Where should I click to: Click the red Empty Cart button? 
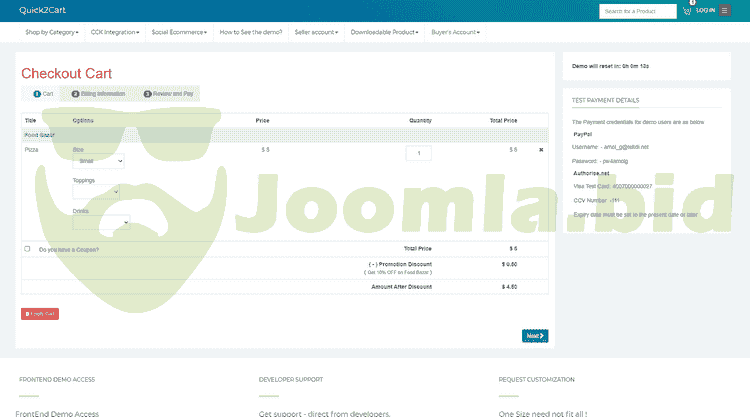click(x=40, y=314)
